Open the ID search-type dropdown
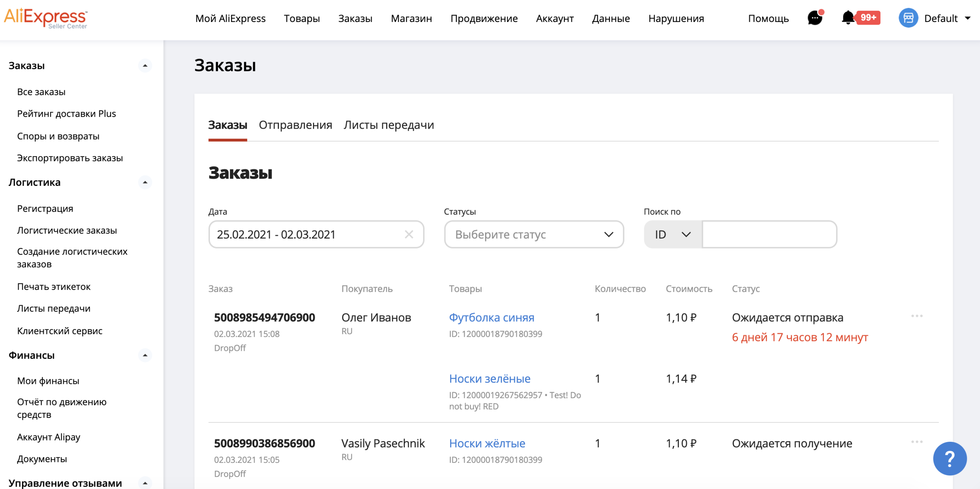Image resolution: width=980 pixels, height=489 pixels. coord(673,234)
